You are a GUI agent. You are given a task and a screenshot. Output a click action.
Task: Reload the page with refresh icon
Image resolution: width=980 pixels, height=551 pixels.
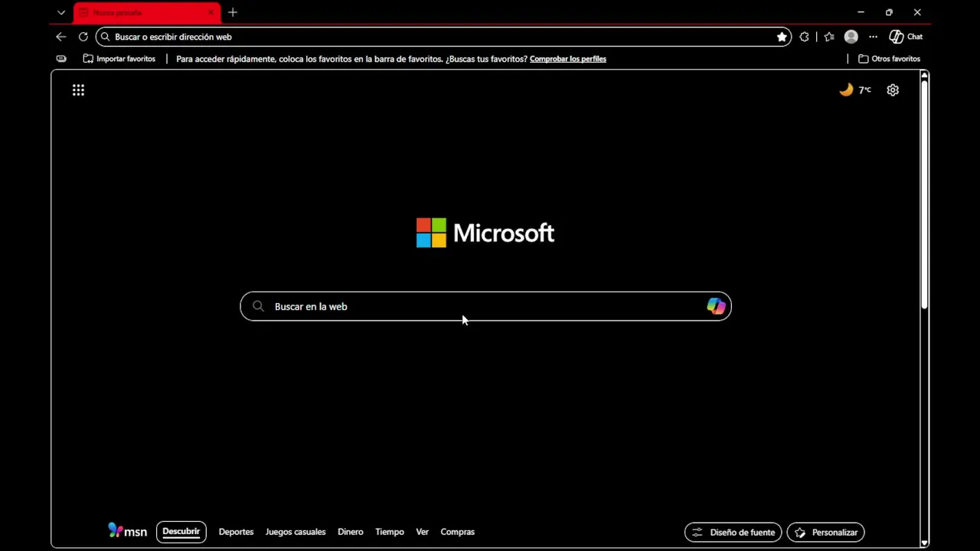(x=83, y=37)
